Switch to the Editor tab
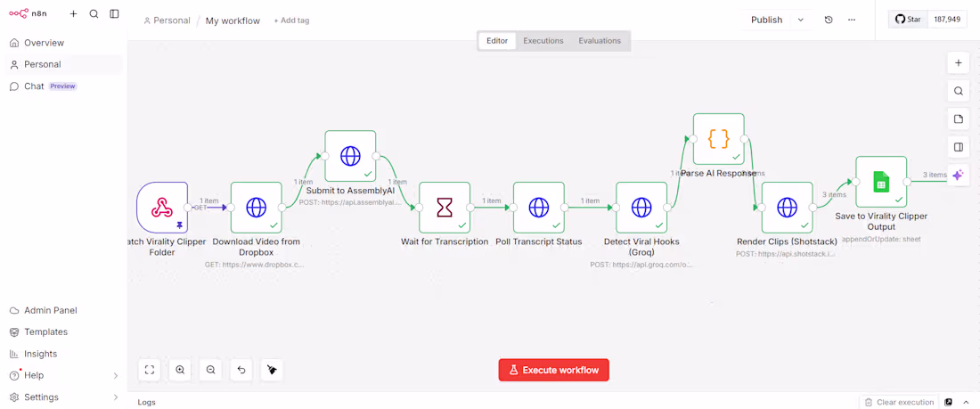Viewport: 980px width, 409px height. click(x=497, y=41)
